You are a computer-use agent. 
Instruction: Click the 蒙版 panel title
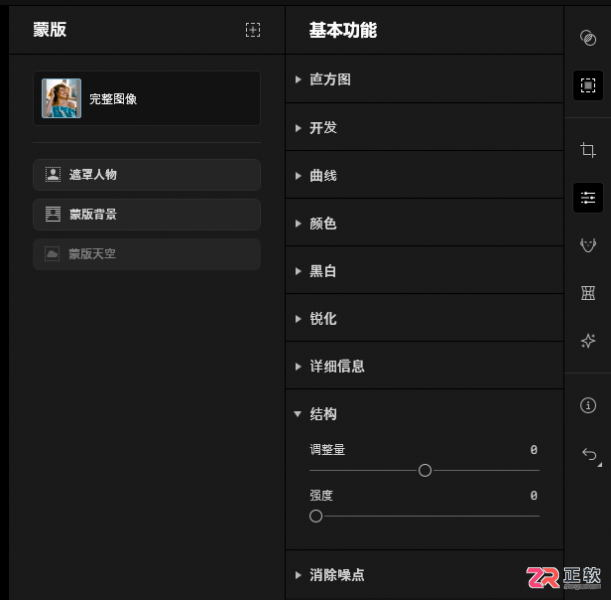click(50, 30)
